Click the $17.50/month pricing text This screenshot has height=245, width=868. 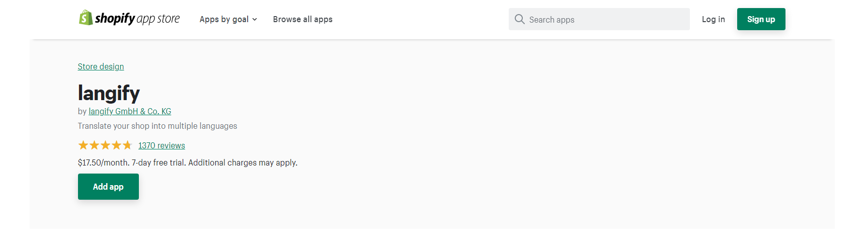click(103, 162)
